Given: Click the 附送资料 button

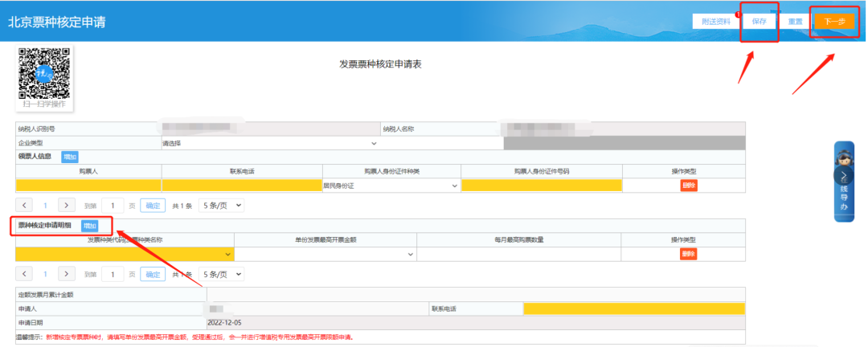Looking at the screenshot, I should [x=716, y=22].
